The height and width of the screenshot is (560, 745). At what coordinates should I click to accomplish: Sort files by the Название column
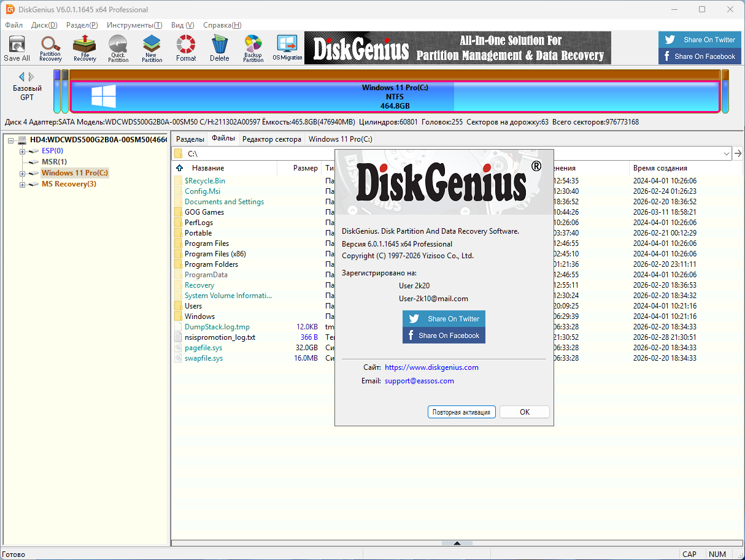click(208, 168)
